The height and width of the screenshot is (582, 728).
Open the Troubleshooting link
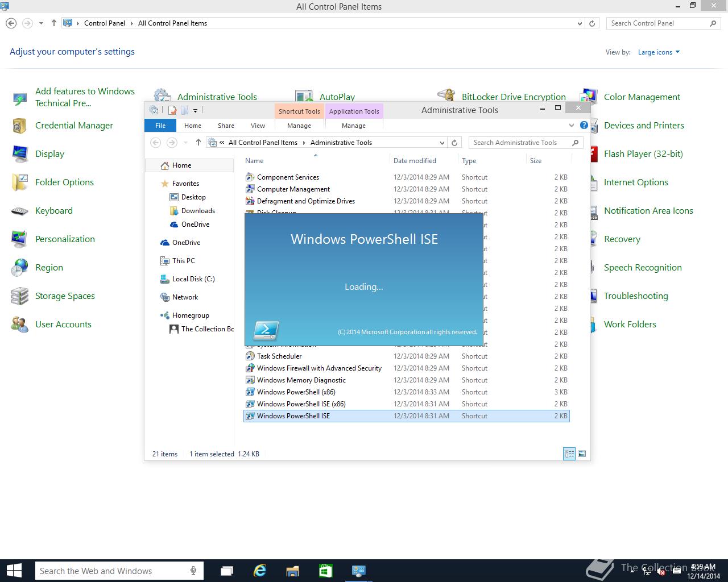tap(636, 296)
